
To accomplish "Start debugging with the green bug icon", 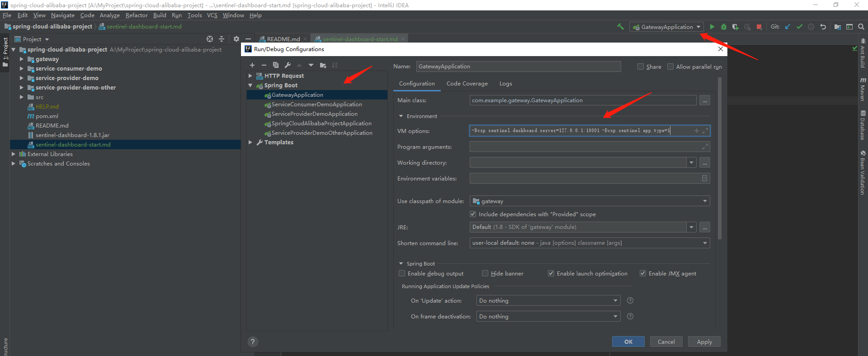I will (724, 27).
